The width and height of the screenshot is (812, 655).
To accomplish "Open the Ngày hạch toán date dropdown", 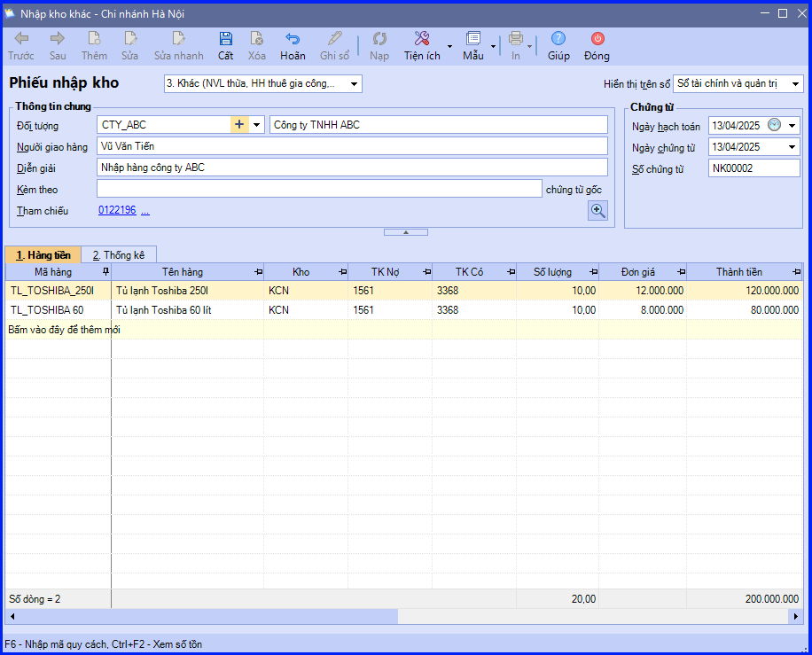I will coord(792,125).
